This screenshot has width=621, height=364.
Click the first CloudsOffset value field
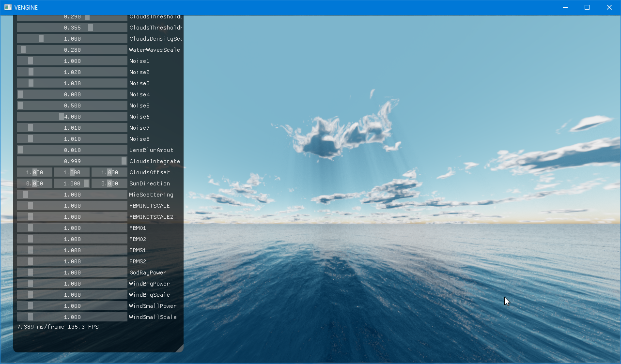click(x=34, y=172)
